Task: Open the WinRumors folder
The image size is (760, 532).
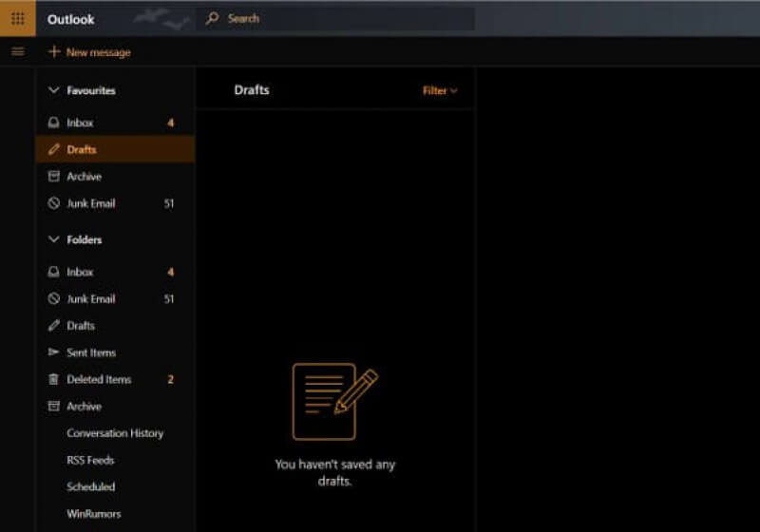Action: (x=94, y=514)
